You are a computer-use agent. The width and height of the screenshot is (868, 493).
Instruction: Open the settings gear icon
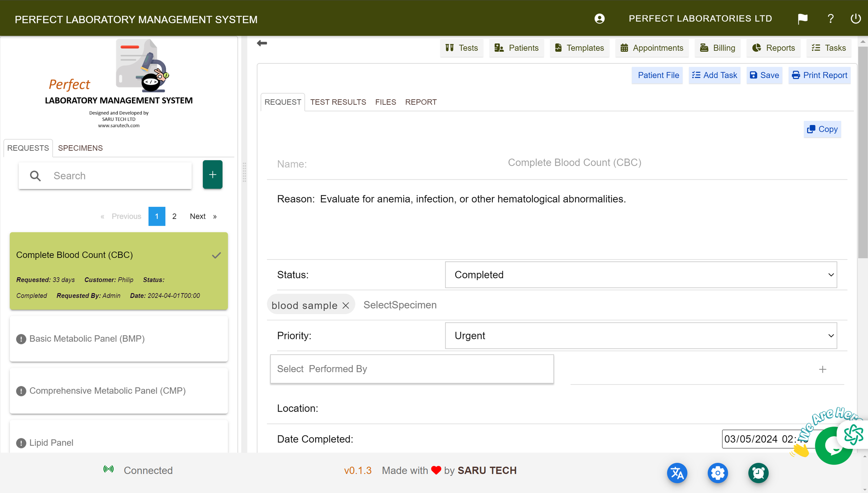(x=718, y=473)
